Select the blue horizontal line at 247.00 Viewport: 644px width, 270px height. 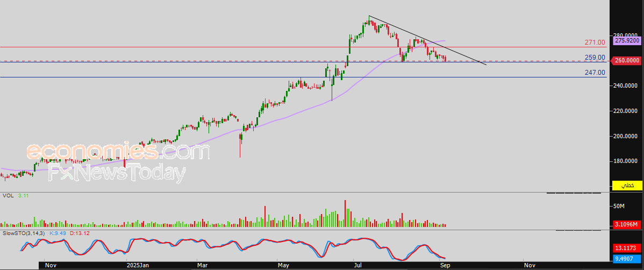pyautogui.click(x=304, y=77)
